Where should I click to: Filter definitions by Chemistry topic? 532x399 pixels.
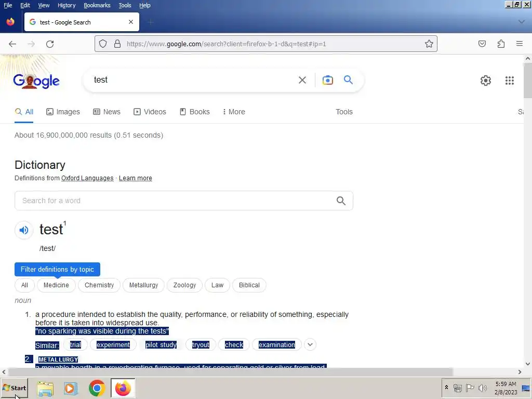click(99, 285)
